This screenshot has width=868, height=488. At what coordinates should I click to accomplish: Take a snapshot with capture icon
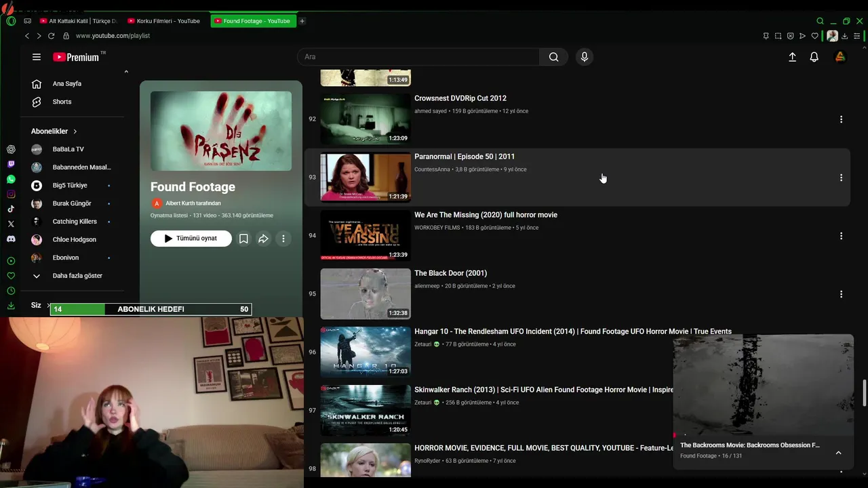(x=778, y=36)
